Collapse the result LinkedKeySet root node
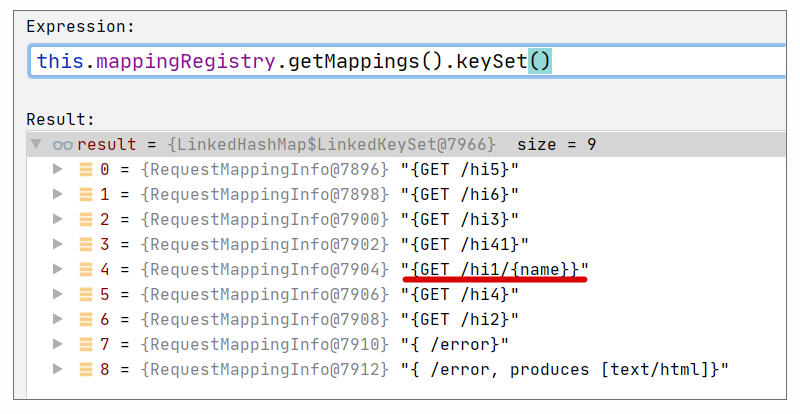 click(x=36, y=145)
